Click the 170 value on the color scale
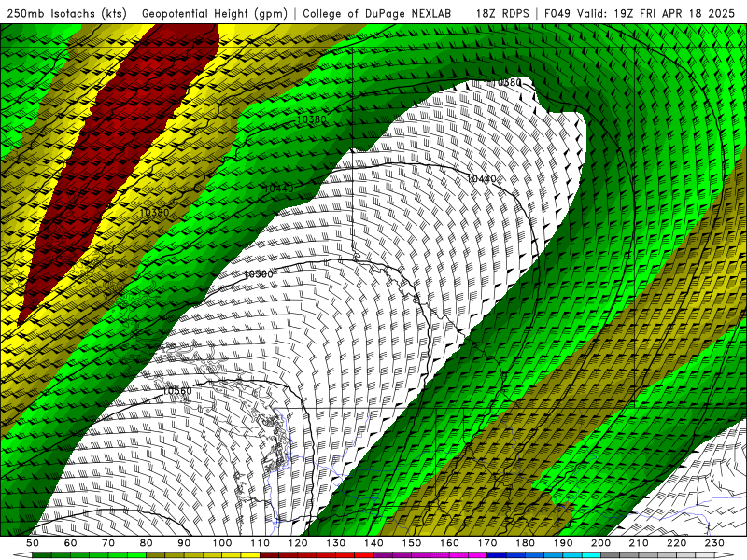Image resolution: width=747 pixels, height=560 pixels. coord(487,543)
